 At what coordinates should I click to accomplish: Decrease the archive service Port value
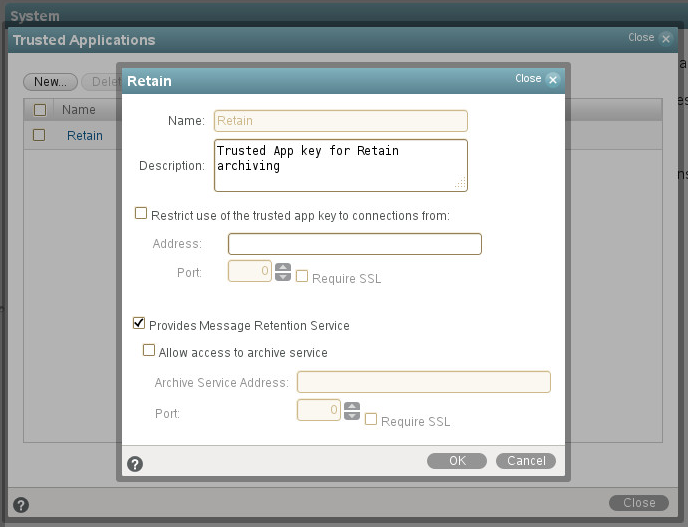[x=352, y=416]
